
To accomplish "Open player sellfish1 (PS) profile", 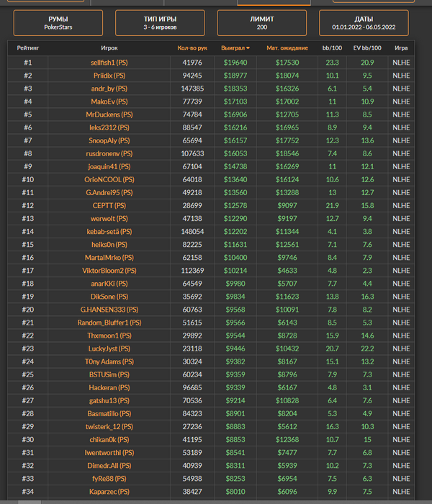I will click(109, 63).
